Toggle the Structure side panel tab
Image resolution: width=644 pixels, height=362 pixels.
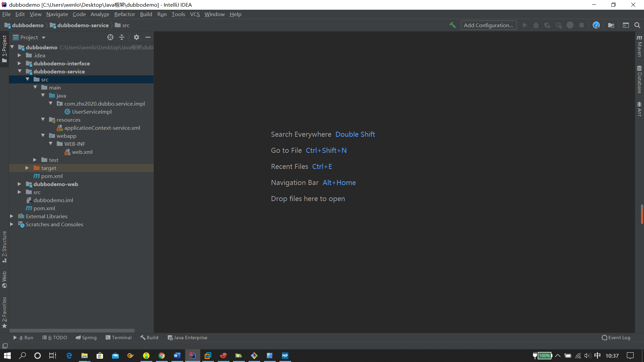tap(4, 246)
